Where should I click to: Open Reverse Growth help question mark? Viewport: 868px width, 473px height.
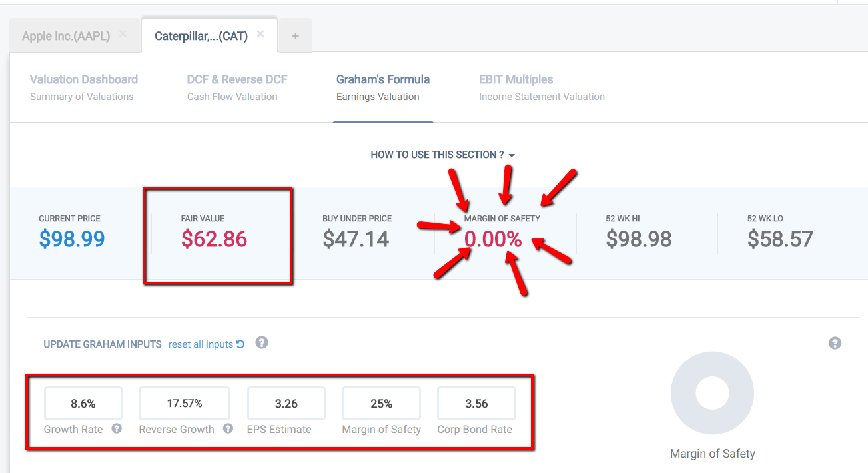pyautogui.click(x=228, y=428)
